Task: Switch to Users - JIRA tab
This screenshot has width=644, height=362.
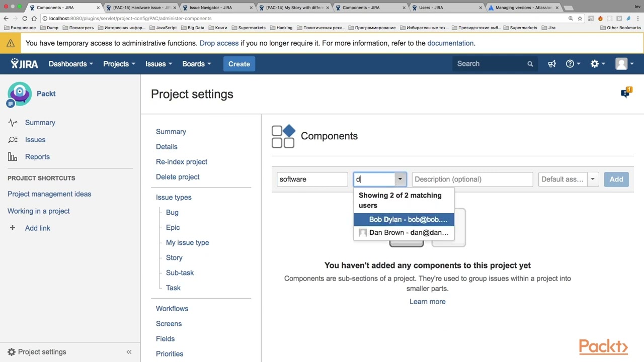Action: pyautogui.click(x=446, y=8)
